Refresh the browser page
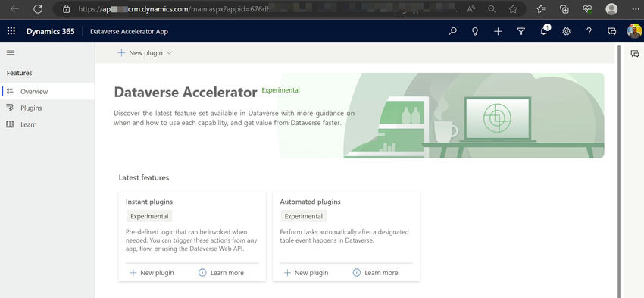This screenshot has width=644, height=298. tap(38, 9)
